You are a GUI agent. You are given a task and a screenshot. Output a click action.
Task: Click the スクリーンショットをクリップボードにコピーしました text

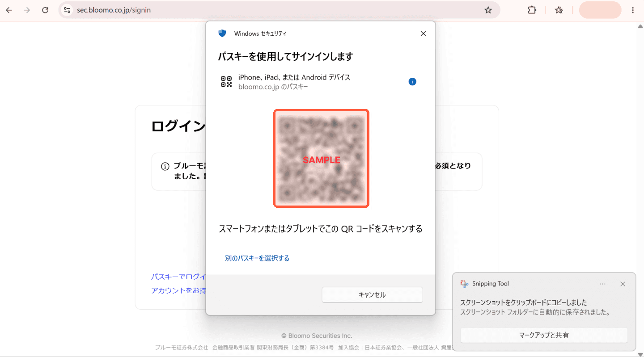523,302
